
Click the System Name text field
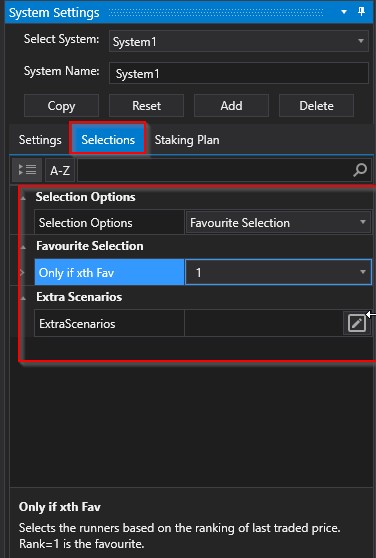239,73
